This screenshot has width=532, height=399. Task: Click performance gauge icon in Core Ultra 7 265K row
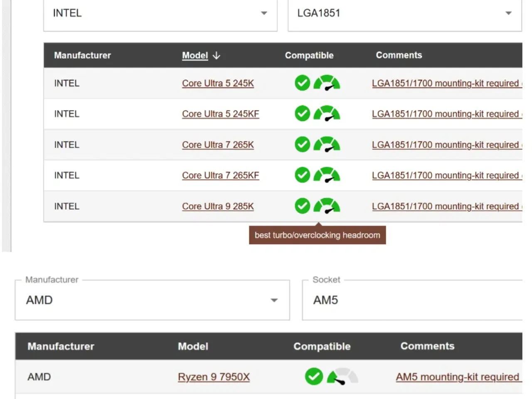(327, 145)
